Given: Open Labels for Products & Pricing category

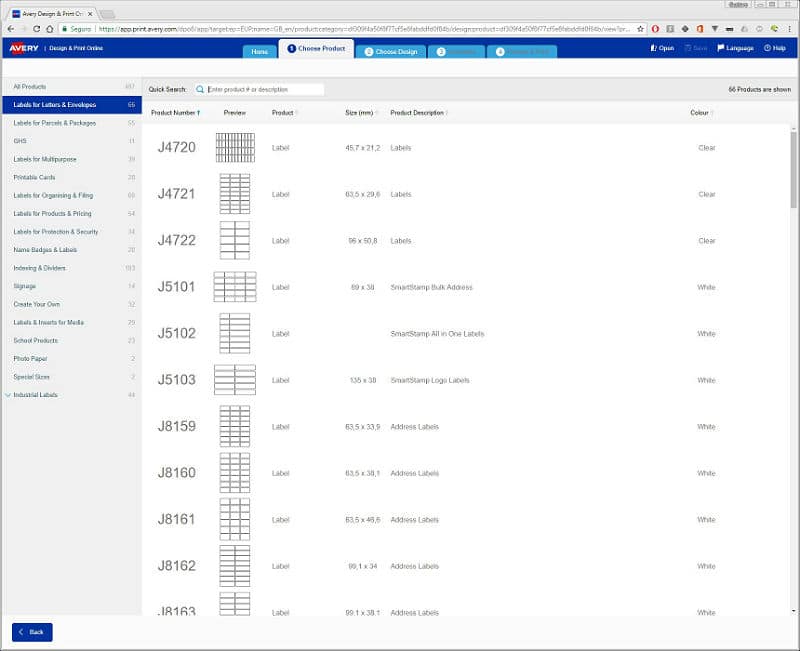Looking at the screenshot, I should pos(71,213).
